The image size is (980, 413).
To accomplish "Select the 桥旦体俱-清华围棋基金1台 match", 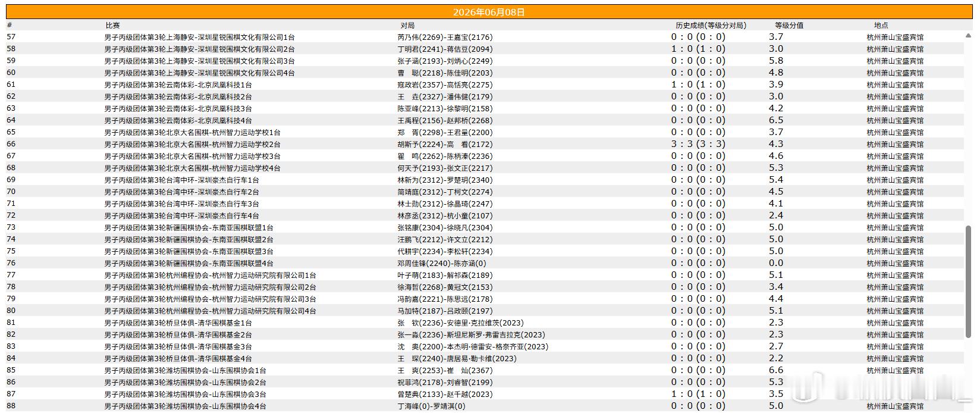I will click(x=178, y=323).
